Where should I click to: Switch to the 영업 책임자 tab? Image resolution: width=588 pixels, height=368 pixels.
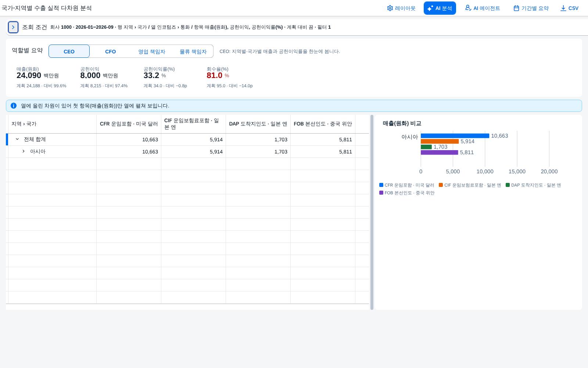[152, 52]
